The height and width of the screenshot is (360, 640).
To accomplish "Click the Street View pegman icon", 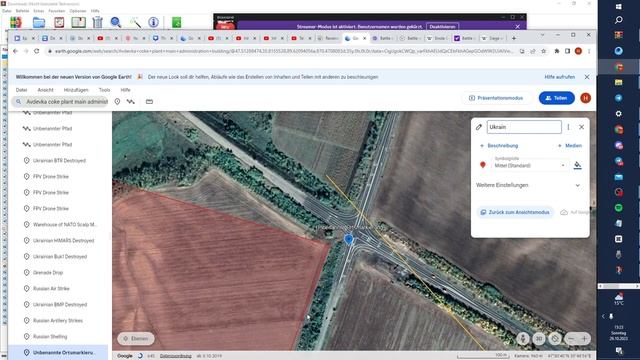I will tap(523, 338).
